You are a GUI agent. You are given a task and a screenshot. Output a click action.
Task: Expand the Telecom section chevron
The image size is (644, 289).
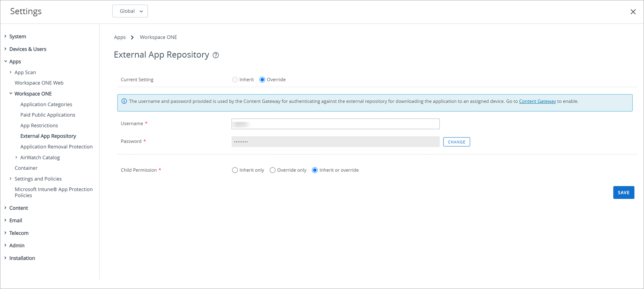click(x=5, y=233)
